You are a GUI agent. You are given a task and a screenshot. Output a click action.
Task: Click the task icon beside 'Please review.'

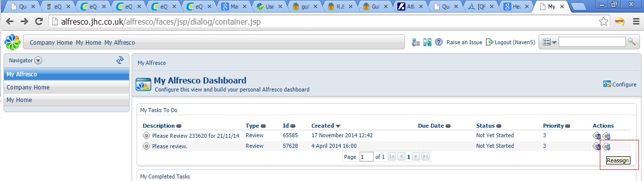pyautogui.click(x=147, y=146)
